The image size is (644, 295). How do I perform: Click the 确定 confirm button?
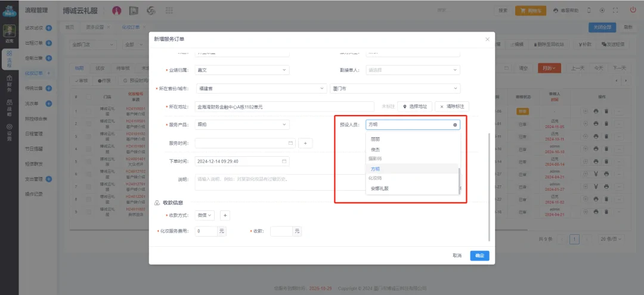479,255
